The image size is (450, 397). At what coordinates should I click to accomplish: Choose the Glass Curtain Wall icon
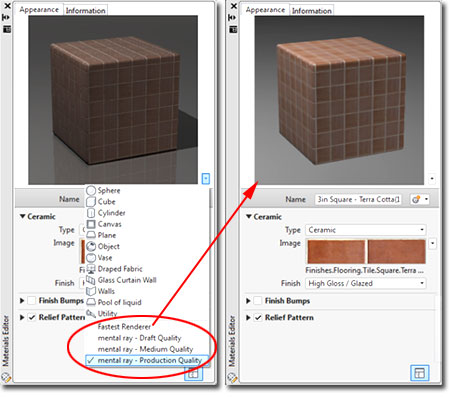[x=91, y=280]
